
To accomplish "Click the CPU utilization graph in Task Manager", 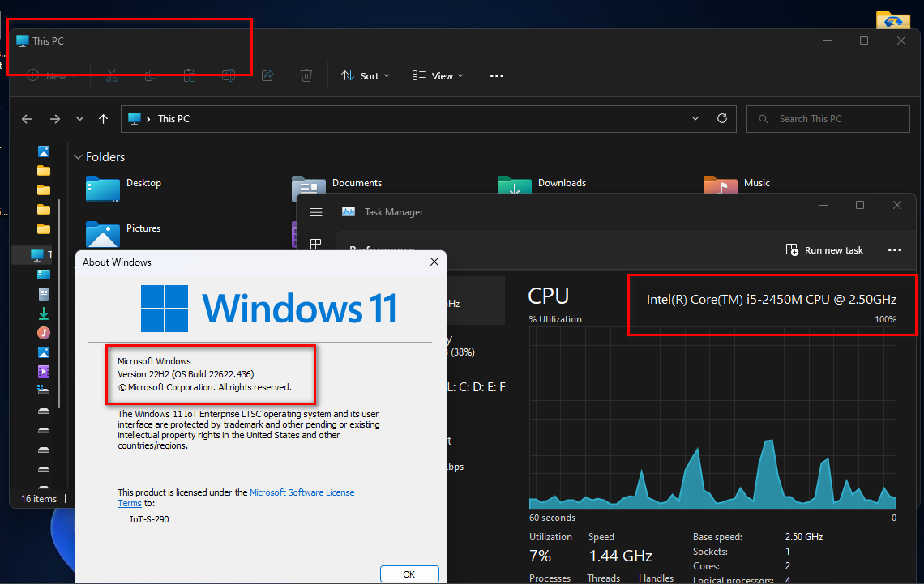I will point(712,418).
